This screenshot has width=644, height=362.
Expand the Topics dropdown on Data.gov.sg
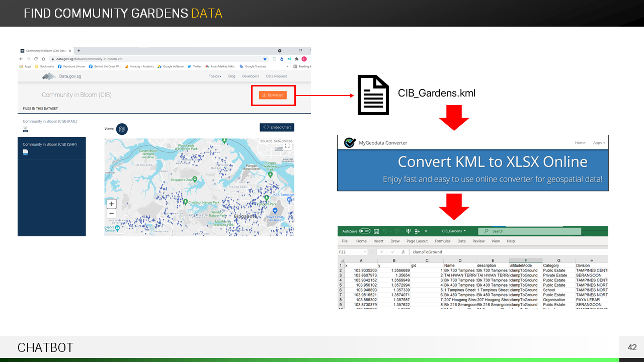tap(215, 76)
